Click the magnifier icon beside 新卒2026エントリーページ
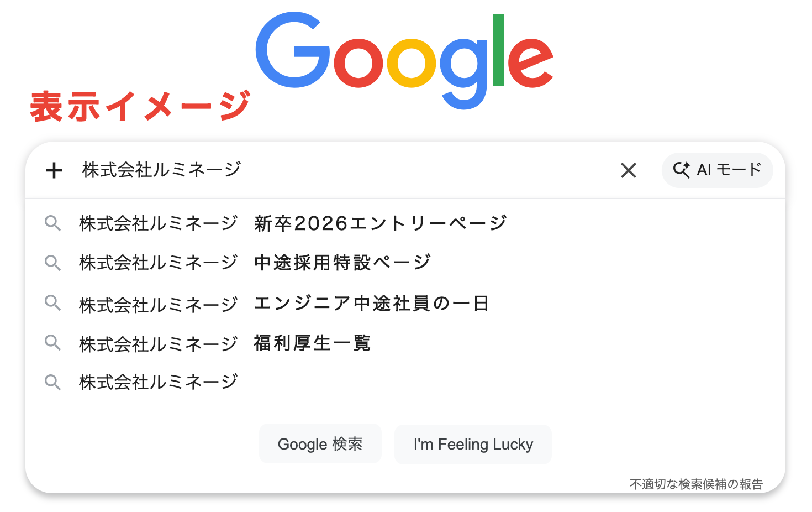Image resolution: width=812 pixels, height=512 pixels. 52,223
